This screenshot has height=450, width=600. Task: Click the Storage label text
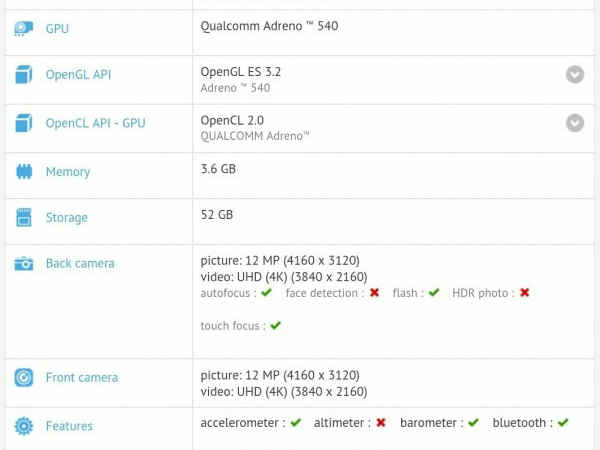pos(67,218)
